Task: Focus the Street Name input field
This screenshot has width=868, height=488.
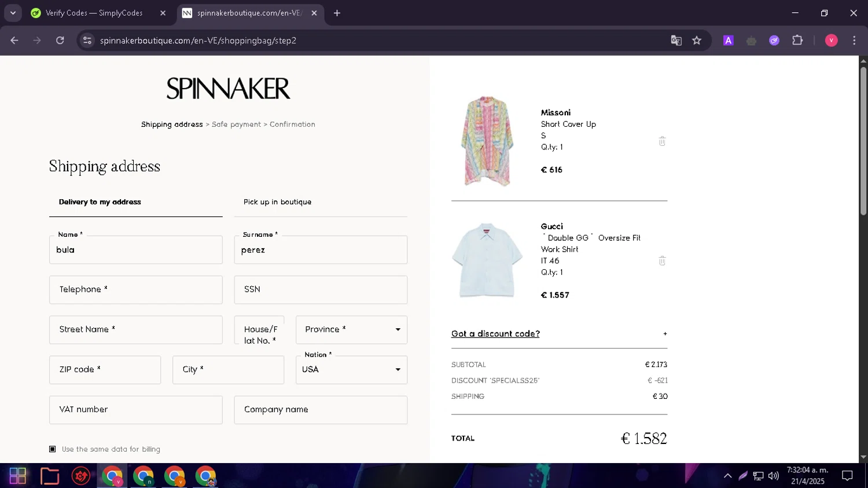Action: click(x=136, y=329)
